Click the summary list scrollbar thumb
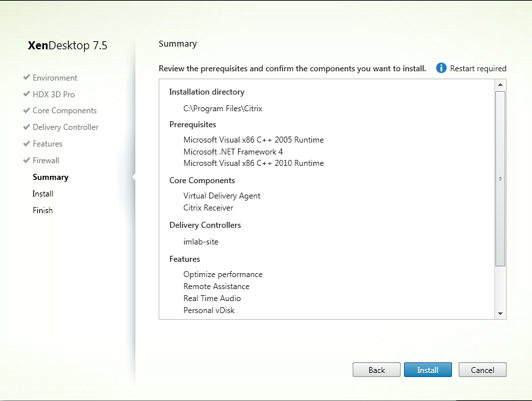The image size is (532, 401). (x=500, y=179)
